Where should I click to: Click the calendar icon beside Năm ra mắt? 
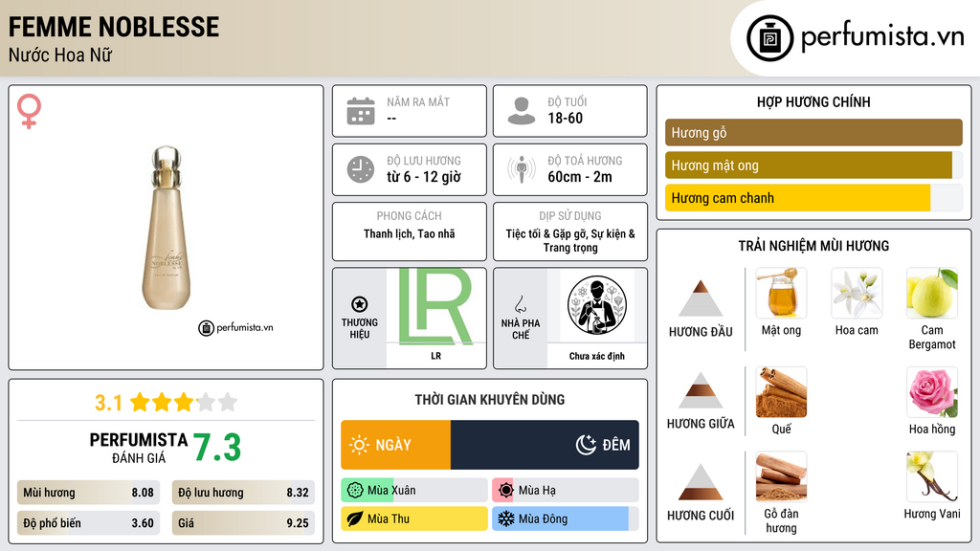pos(361,111)
